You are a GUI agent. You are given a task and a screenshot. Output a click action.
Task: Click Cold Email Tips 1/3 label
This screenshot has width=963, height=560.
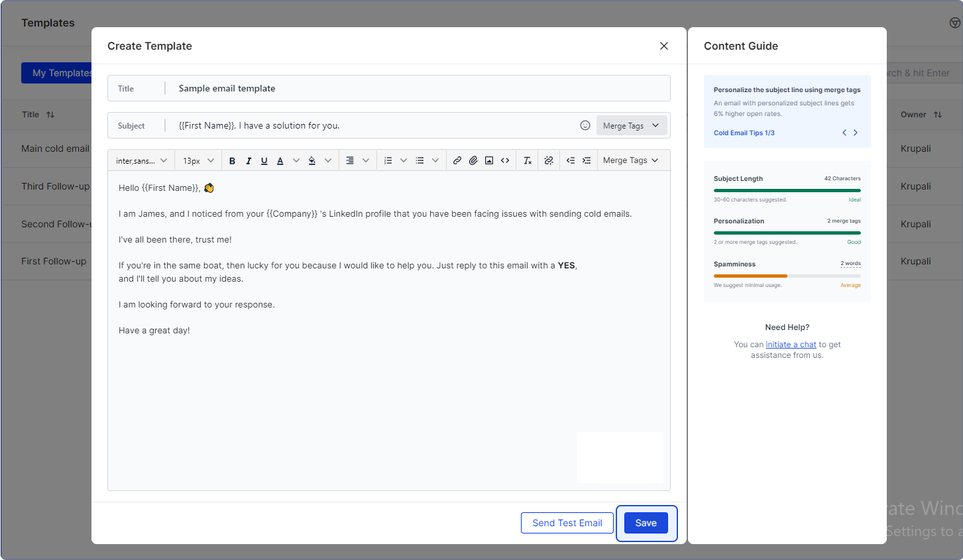click(744, 133)
